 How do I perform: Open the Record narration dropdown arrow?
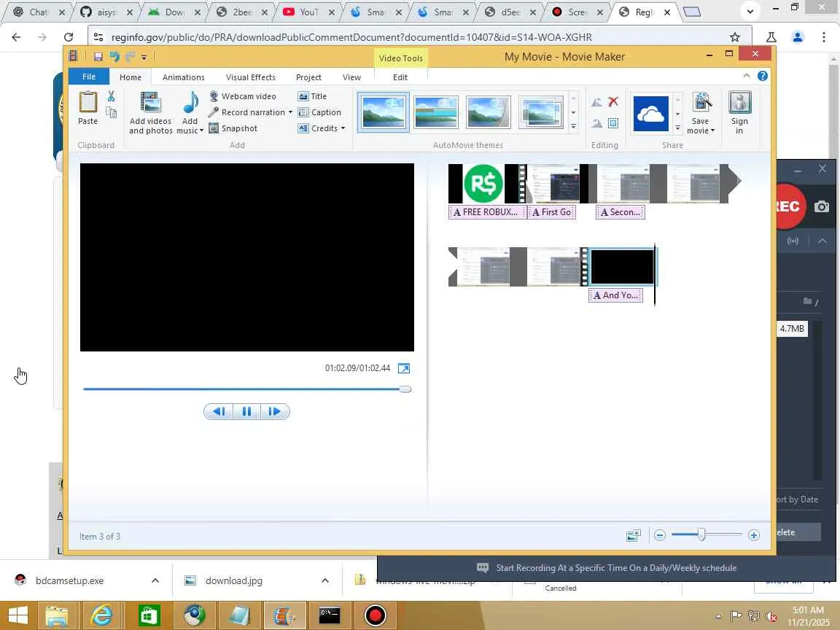click(290, 112)
